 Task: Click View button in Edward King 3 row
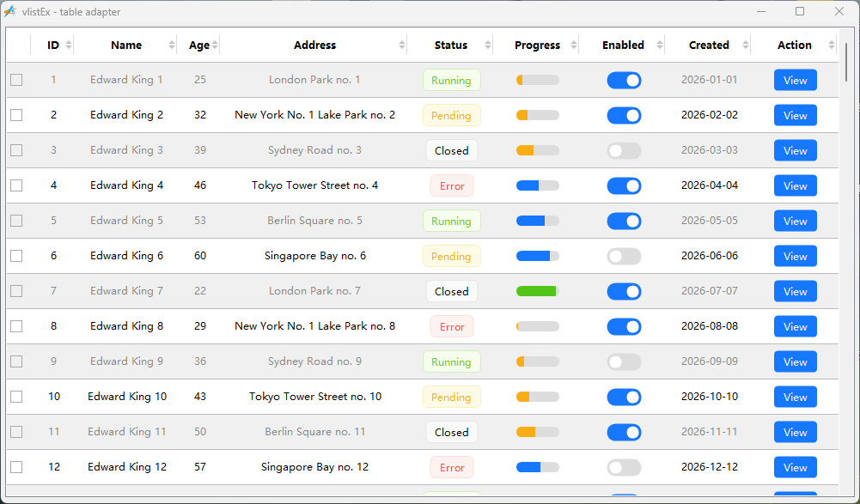pos(796,150)
